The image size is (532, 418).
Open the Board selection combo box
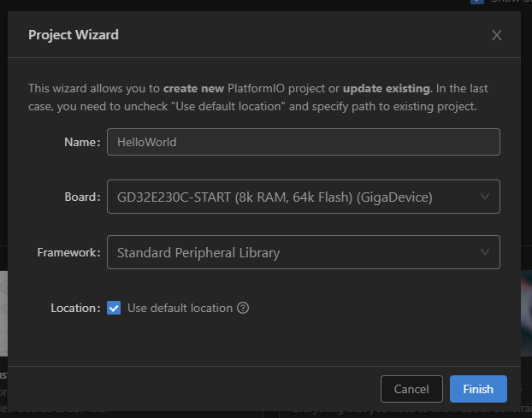click(291, 197)
